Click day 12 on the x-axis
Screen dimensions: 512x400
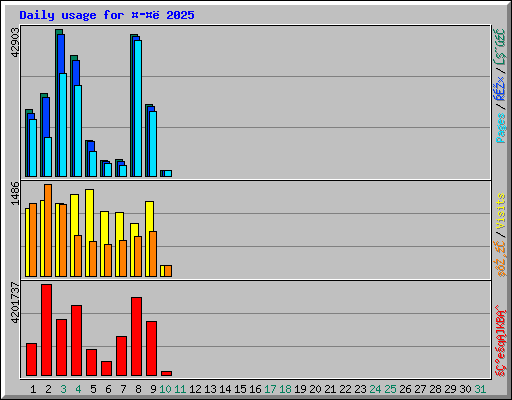click(x=195, y=389)
